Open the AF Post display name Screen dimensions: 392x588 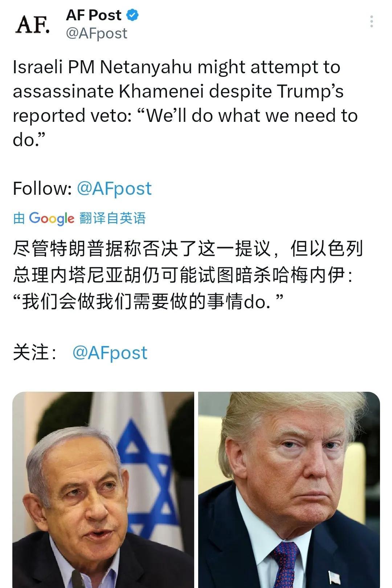click(x=94, y=15)
